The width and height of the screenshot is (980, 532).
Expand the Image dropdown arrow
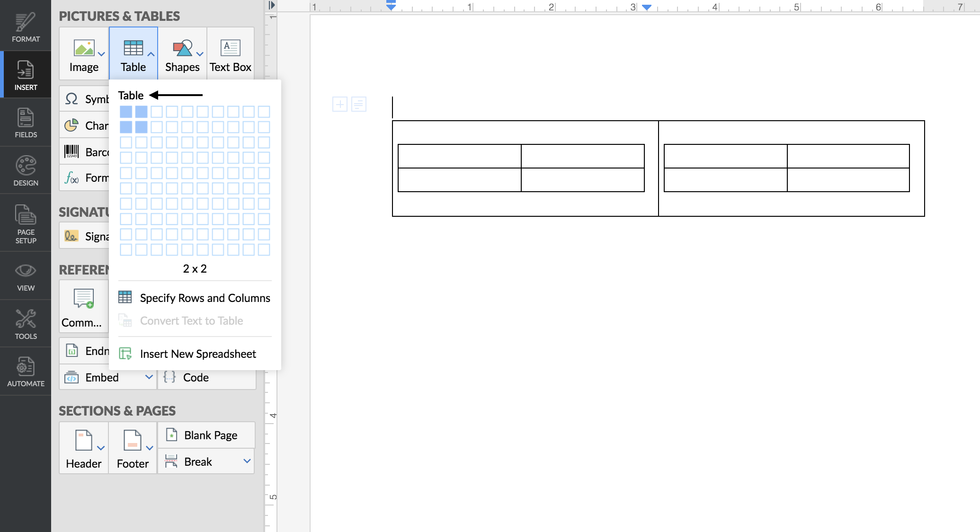101,54
